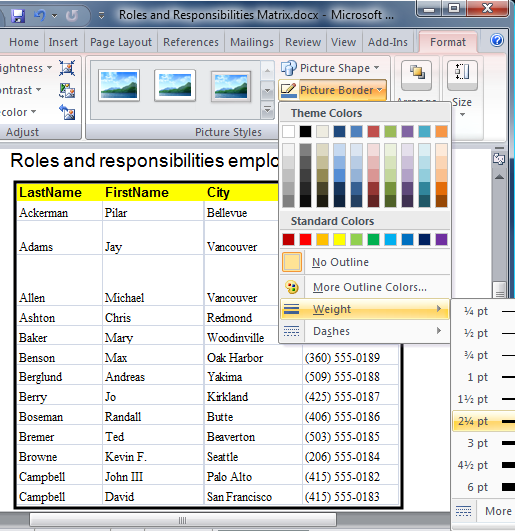The width and height of the screenshot is (515, 531).
Task: Set border weight to 2¼ pt
Action: pos(484,421)
